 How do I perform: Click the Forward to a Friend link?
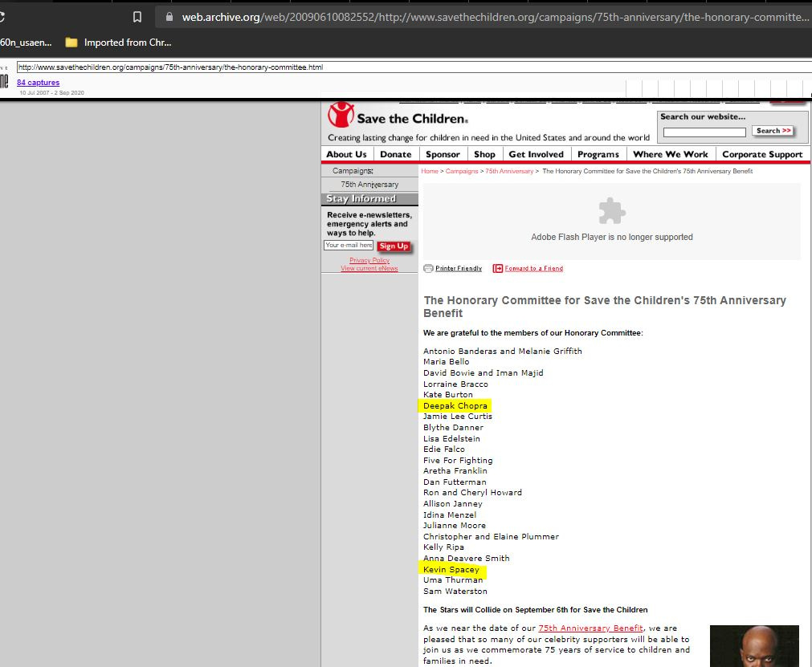534,268
